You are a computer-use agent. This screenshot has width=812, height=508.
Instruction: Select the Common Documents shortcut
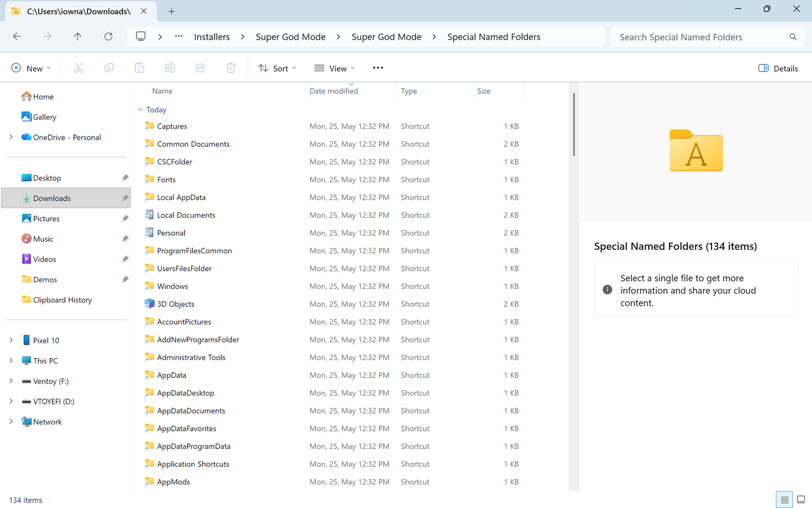[x=193, y=144]
